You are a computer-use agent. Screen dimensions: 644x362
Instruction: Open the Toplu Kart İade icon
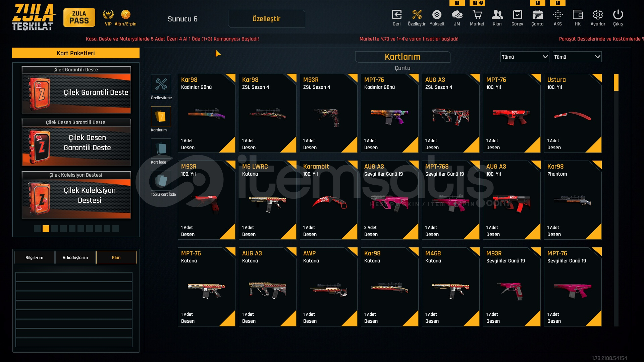click(161, 180)
